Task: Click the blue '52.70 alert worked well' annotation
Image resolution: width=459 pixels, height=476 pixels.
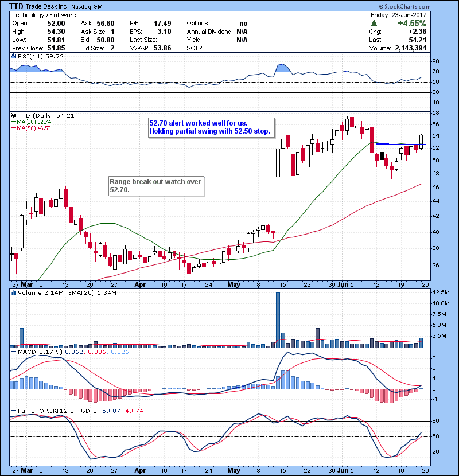Action: pos(211,127)
